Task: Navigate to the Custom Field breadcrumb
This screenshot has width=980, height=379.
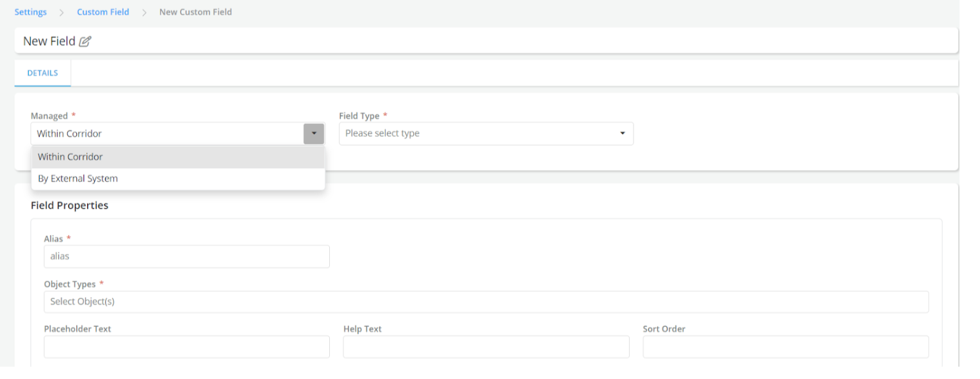Action: click(102, 12)
